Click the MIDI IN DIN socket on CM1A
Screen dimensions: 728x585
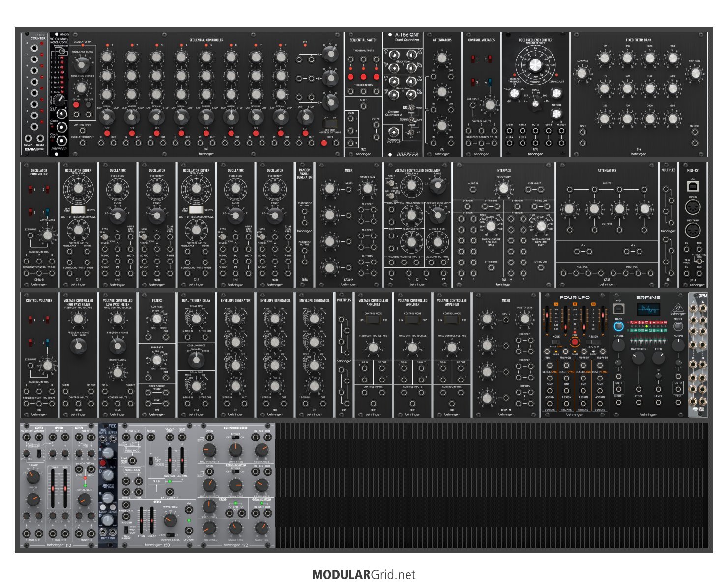pyautogui.click(x=692, y=207)
